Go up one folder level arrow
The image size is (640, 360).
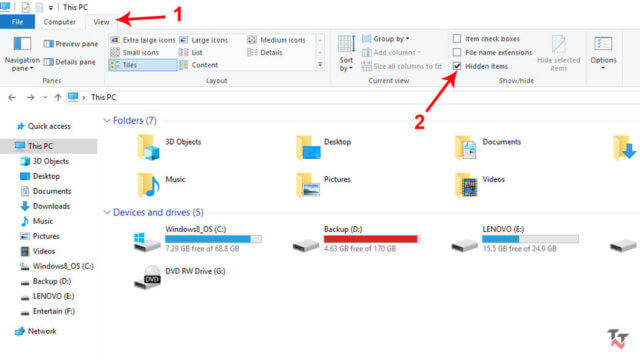[x=58, y=97]
